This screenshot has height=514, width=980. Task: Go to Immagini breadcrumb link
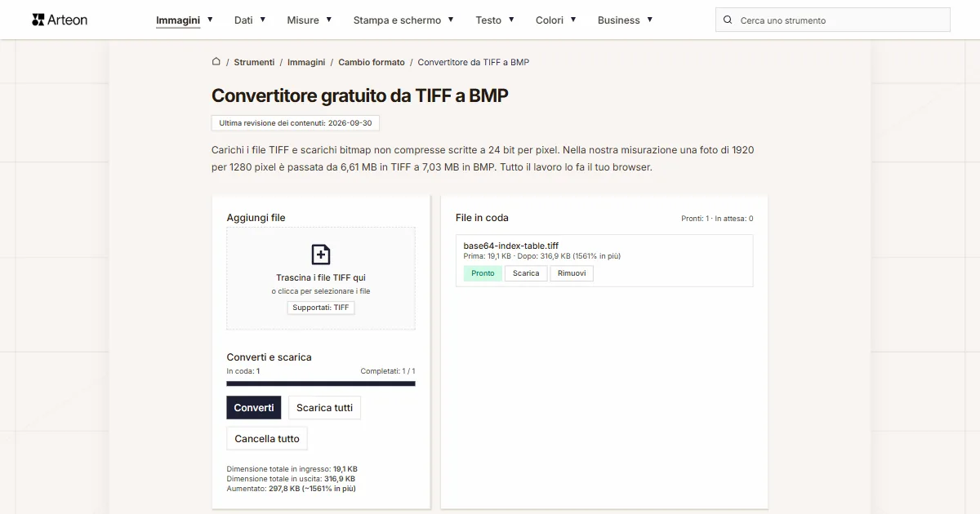306,62
